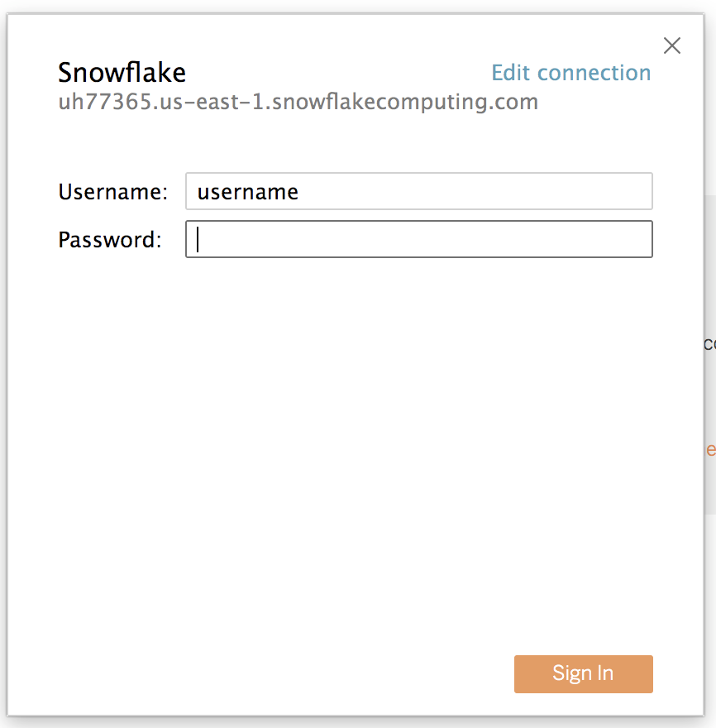Click the word 'connection' in the blue link
Viewport: 716px width, 728px height.
coord(594,73)
